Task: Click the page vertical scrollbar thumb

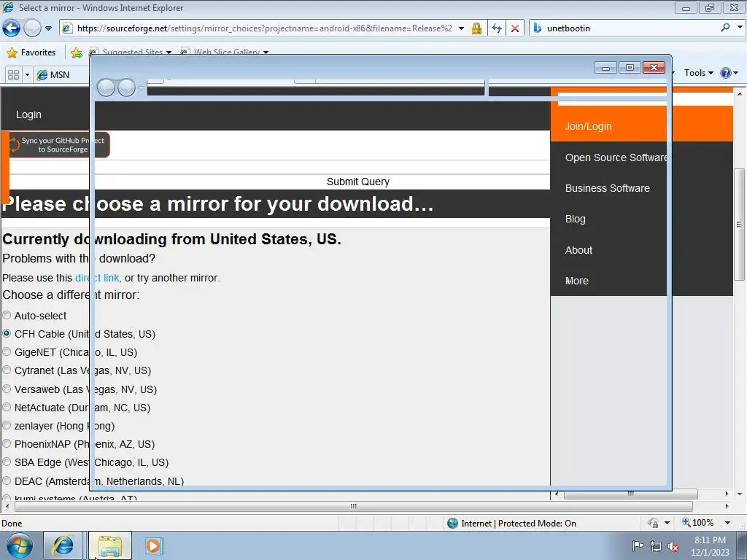Action: 740,225
